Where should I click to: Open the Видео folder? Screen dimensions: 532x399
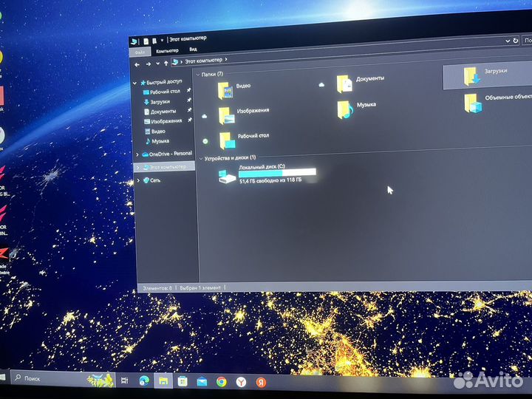point(226,89)
